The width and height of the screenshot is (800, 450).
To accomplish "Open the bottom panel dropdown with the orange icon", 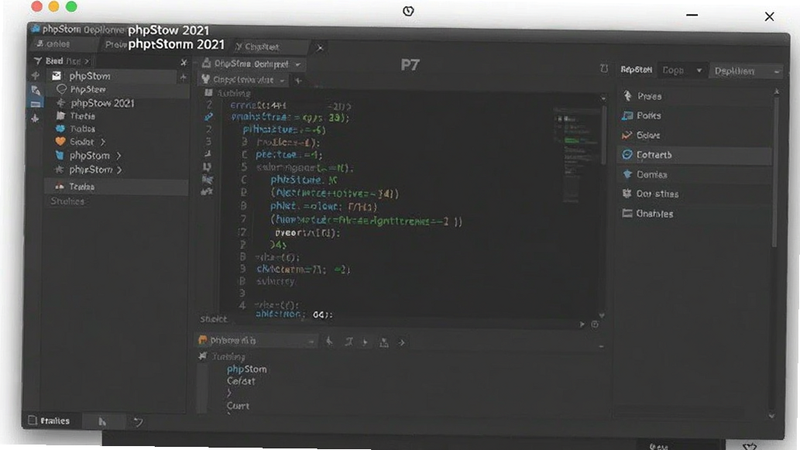I will pyautogui.click(x=257, y=340).
